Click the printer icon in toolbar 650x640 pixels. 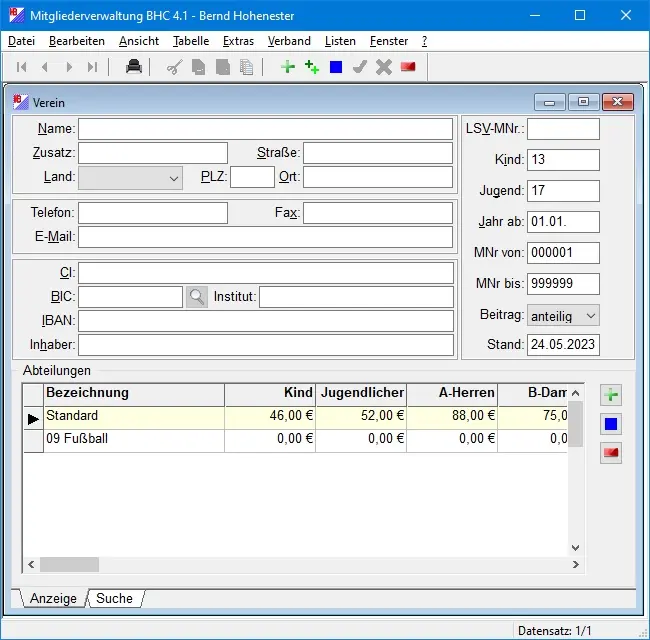tap(133, 67)
